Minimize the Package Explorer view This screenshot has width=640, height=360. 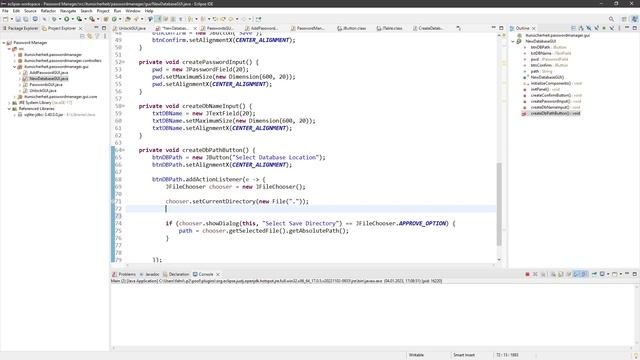[96, 28]
